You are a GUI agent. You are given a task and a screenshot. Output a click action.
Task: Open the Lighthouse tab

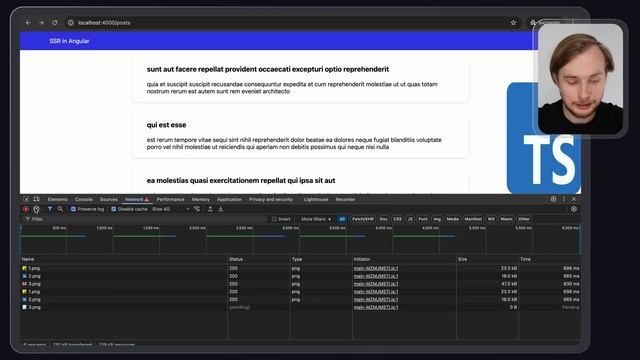coord(316,199)
